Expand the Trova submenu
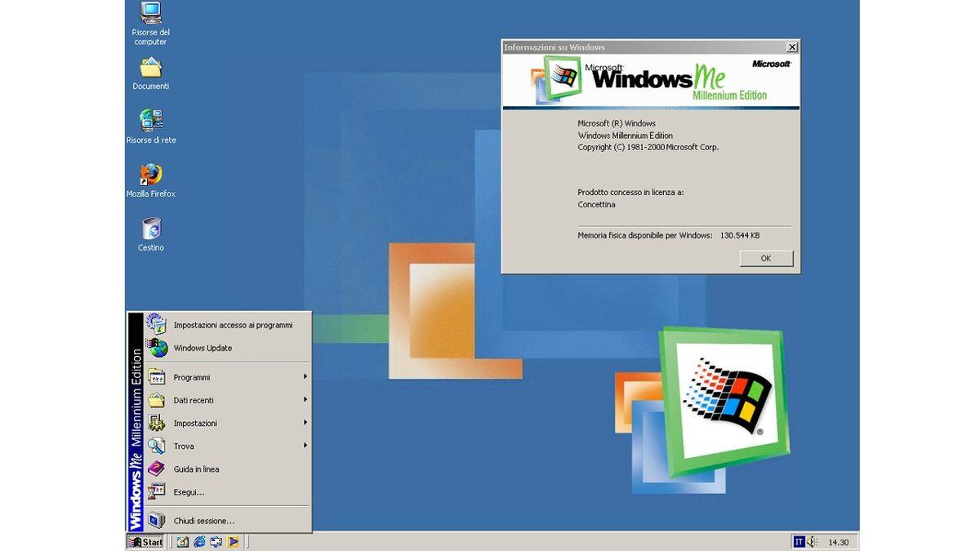 coord(185,446)
